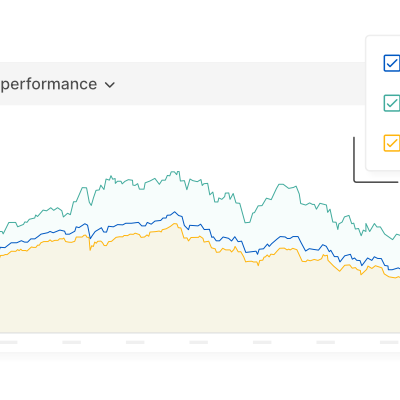
Task: Click the chart's horizontal baseline axis
Action: click(200, 333)
